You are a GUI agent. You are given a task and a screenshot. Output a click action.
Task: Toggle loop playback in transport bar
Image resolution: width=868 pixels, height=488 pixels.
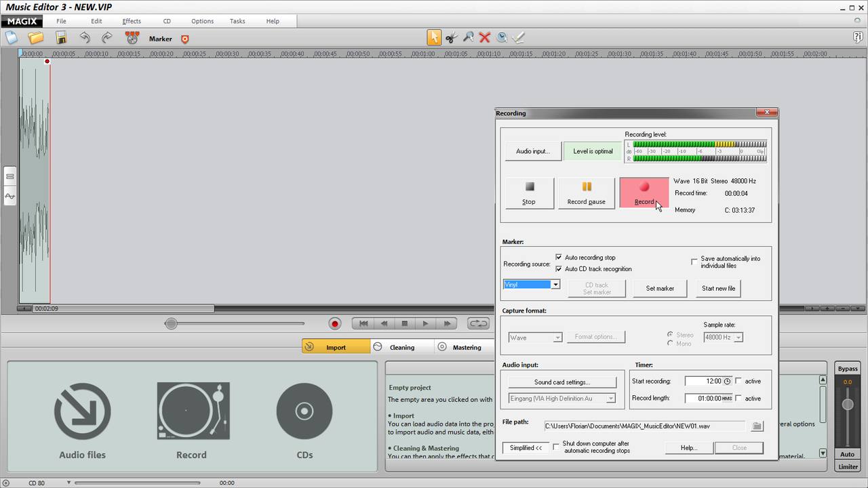click(x=478, y=324)
